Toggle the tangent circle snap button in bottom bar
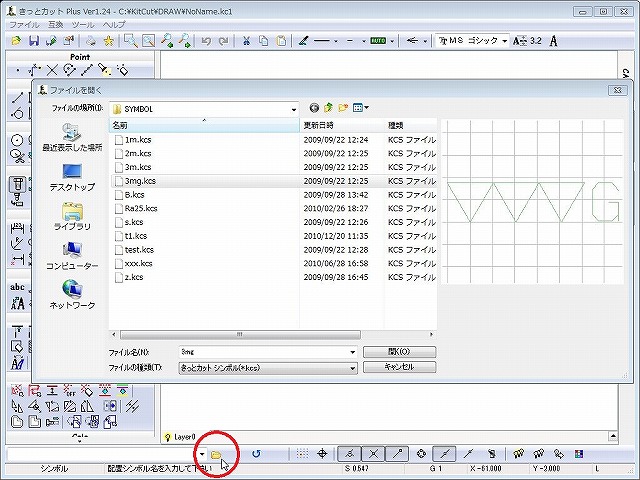The height and width of the screenshot is (480, 640). pos(349,454)
